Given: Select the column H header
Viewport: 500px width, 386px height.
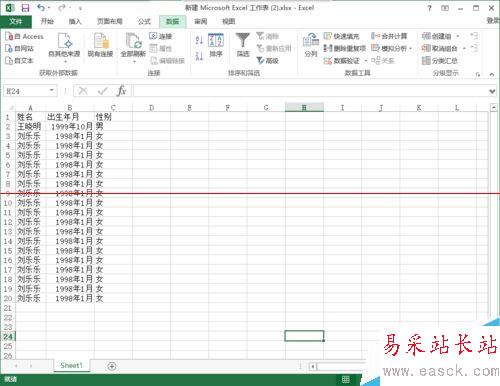Looking at the screenshot, I should coord(304,107).
